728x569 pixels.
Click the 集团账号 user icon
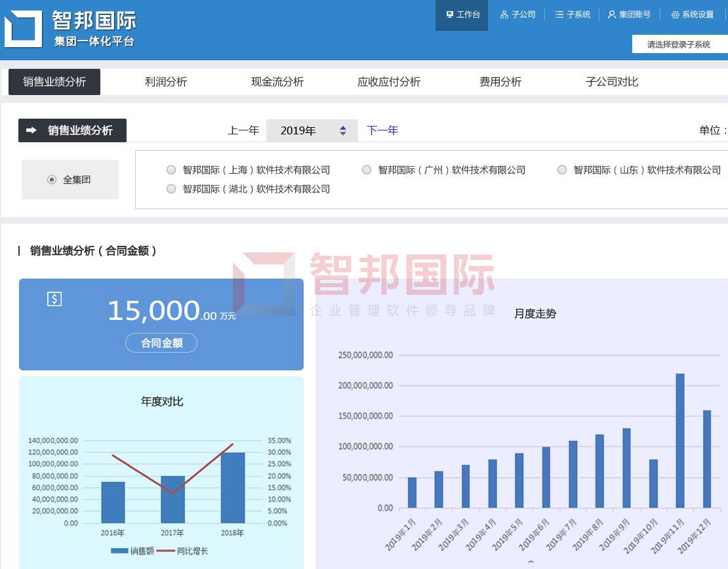(611, 14)
